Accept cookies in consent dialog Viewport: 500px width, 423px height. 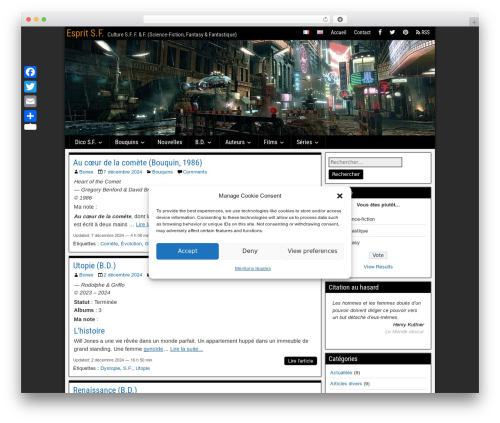click(x=187, y=251)
